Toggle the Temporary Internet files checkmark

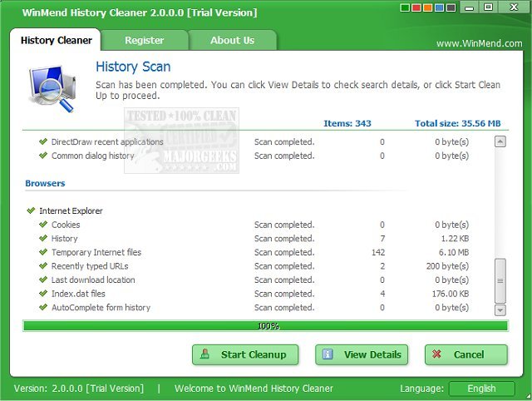click(x=43, y=252)
